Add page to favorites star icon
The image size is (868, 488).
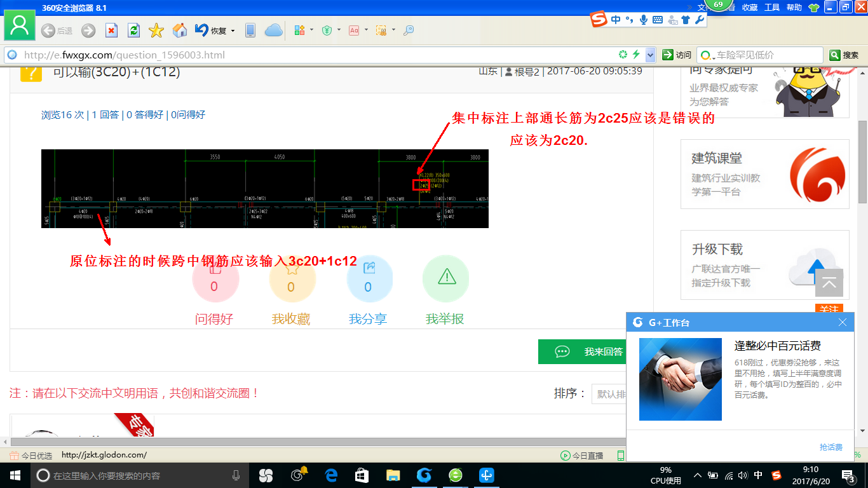click(156, 30)
